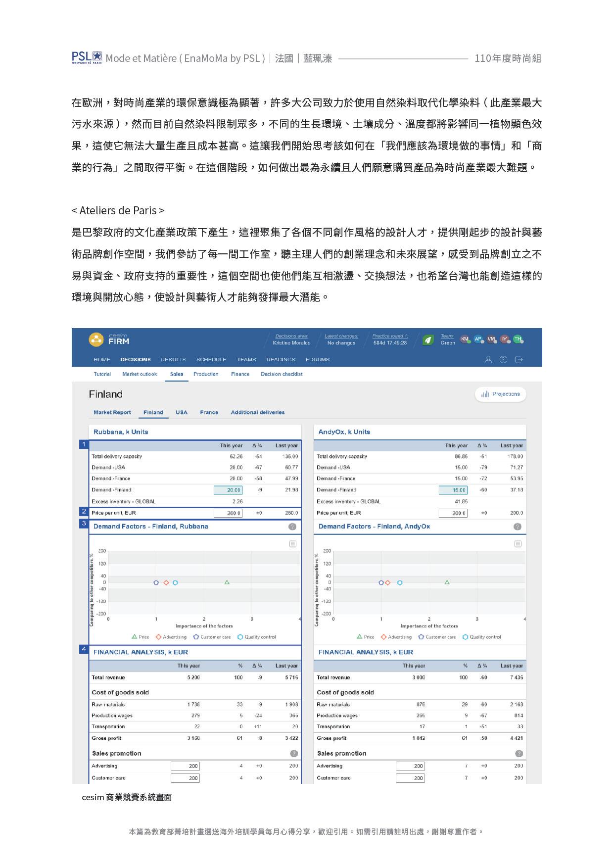This screenshot has height=868, width=614.
Task: Open the READINGS menu item
Action: tap(281, 360)
